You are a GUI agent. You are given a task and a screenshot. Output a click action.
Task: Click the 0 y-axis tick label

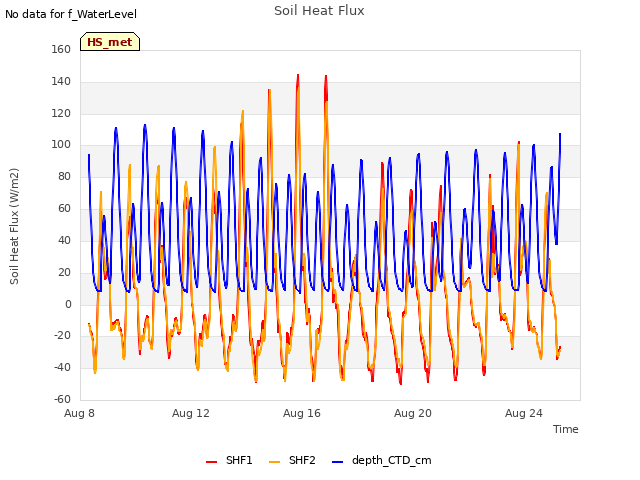[x=68, y=304]
